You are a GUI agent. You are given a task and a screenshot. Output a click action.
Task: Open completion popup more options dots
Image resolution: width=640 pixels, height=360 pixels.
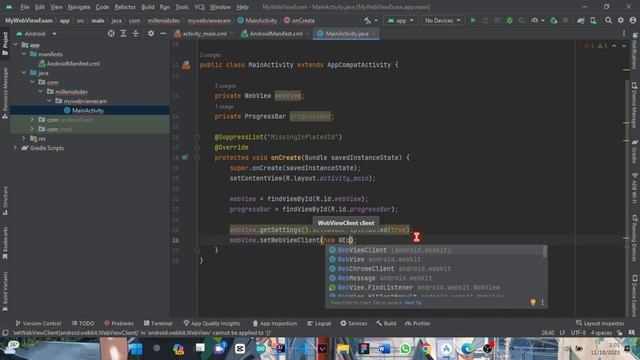pos(542,302)
